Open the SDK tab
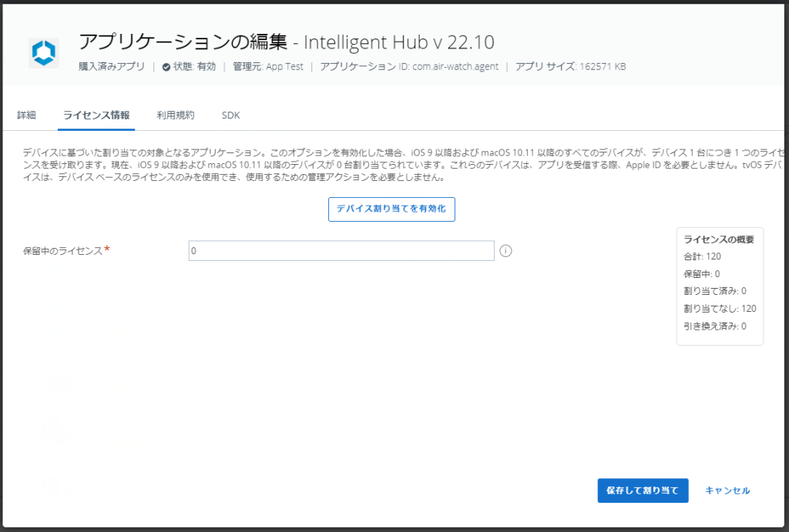 pyautogui.click(x=230, y=115)
